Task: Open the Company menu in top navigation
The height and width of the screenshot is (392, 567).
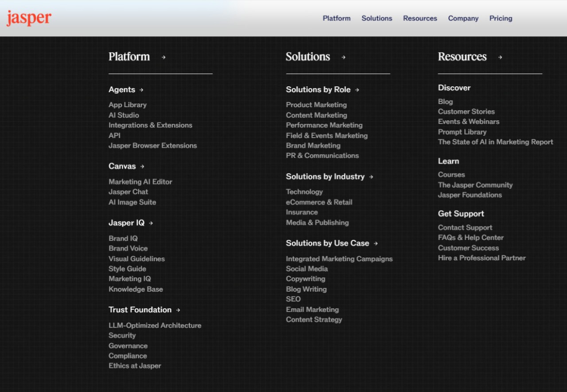Action: pos(463,18)
